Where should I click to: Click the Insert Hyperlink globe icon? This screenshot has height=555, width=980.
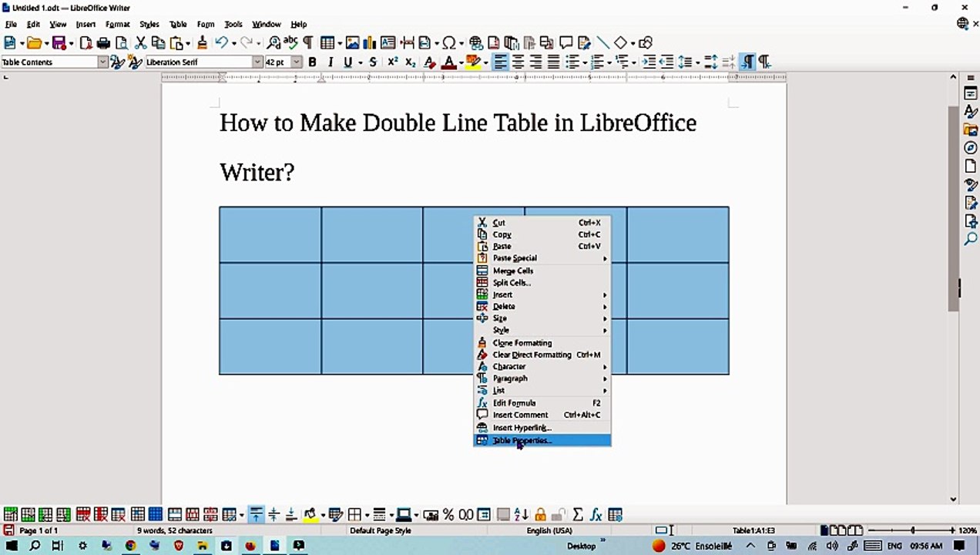tap(476, 43)
